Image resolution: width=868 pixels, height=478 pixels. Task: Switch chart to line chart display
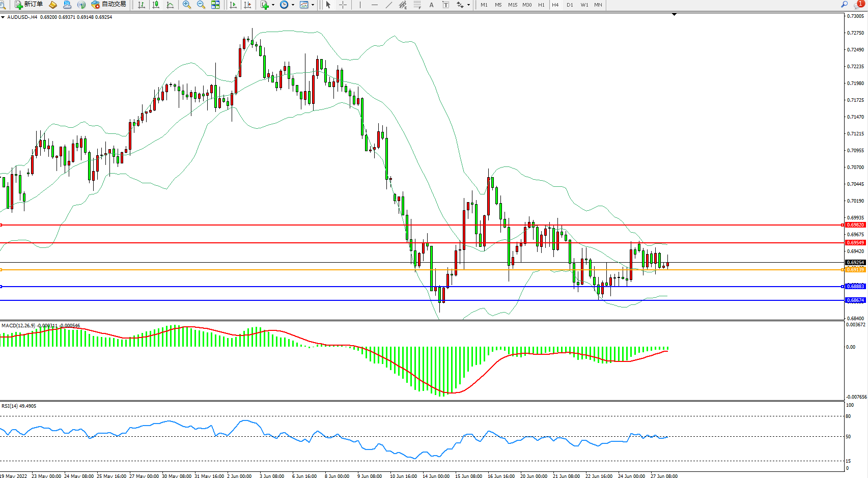point(170,5)
